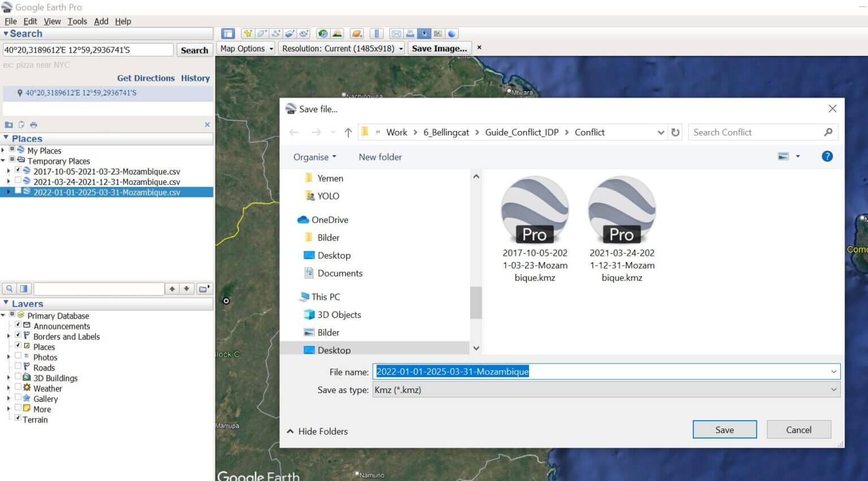868x481 pixels.
Task: Click the Email envelope toolbar icon
Action: [396, 34]
